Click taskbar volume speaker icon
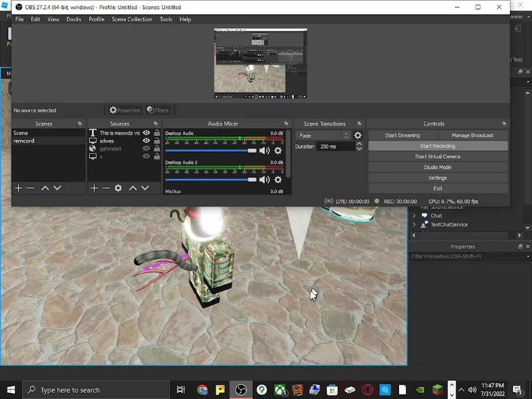Screen dimensions: 532x399 pos(472,390)
